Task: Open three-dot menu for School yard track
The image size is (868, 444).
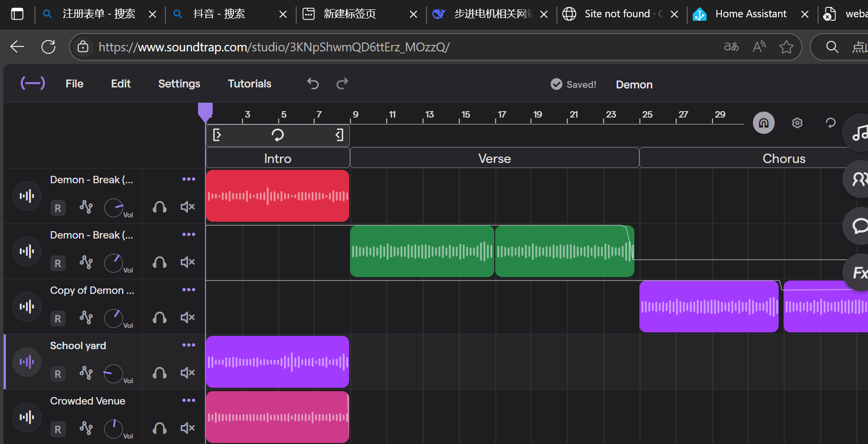Action: coord(189,345)
